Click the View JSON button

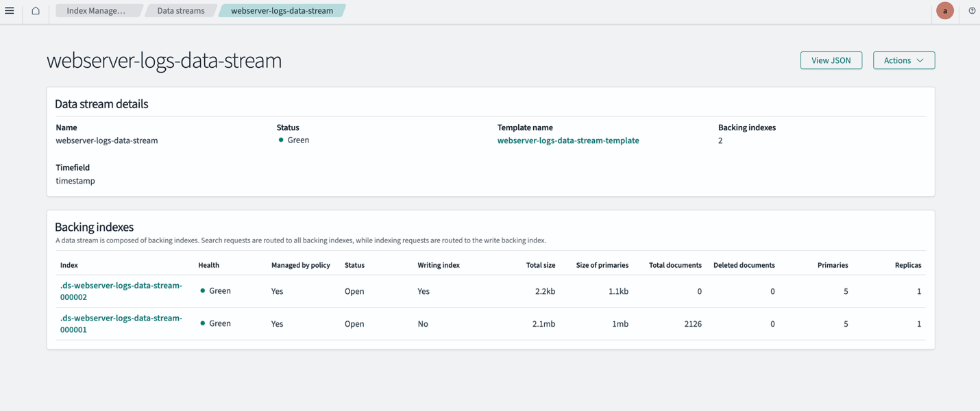click(831, 60)
